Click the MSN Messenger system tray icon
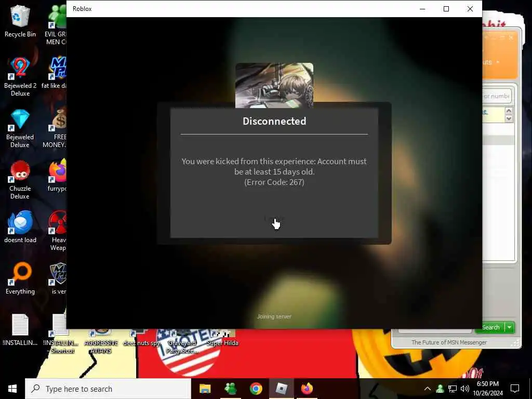Viewport: 532px width, 399px height. coord(440,389)
